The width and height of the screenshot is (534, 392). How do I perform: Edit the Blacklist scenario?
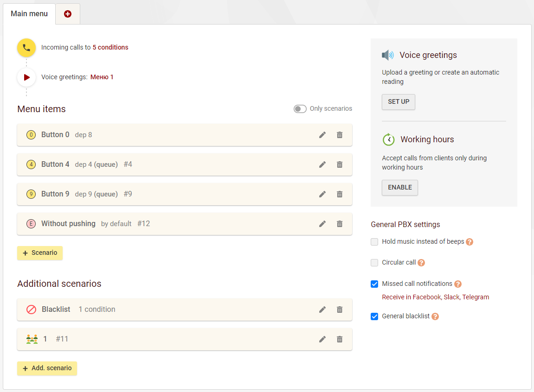coord(322,310)
